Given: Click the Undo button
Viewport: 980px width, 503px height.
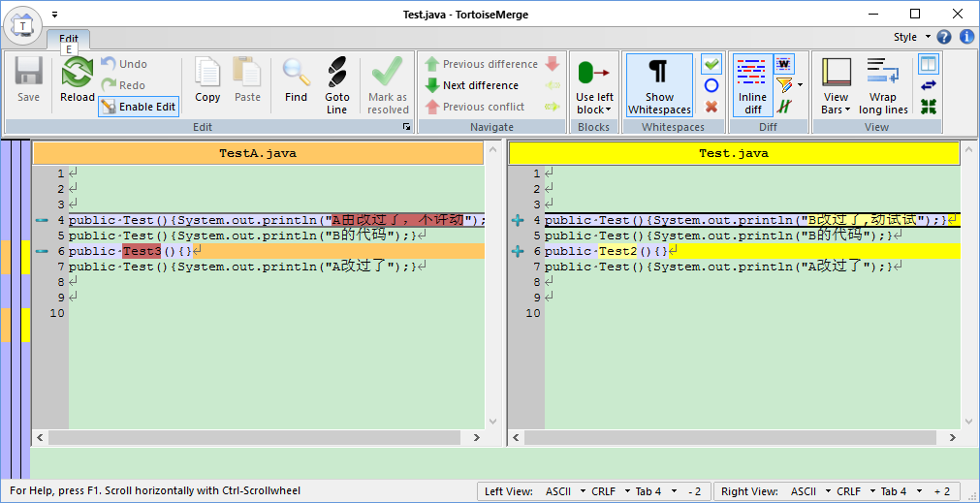Looking at the screenshot, I should (124, 64).
